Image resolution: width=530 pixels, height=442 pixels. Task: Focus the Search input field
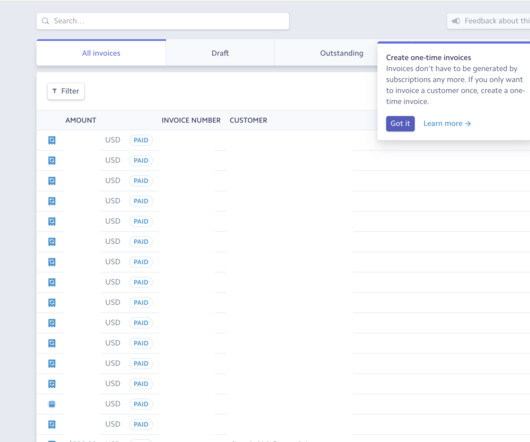point(163,21)
